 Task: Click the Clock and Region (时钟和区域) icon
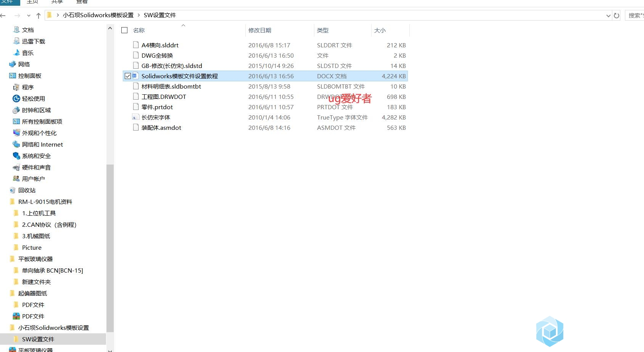coord(16,110)
